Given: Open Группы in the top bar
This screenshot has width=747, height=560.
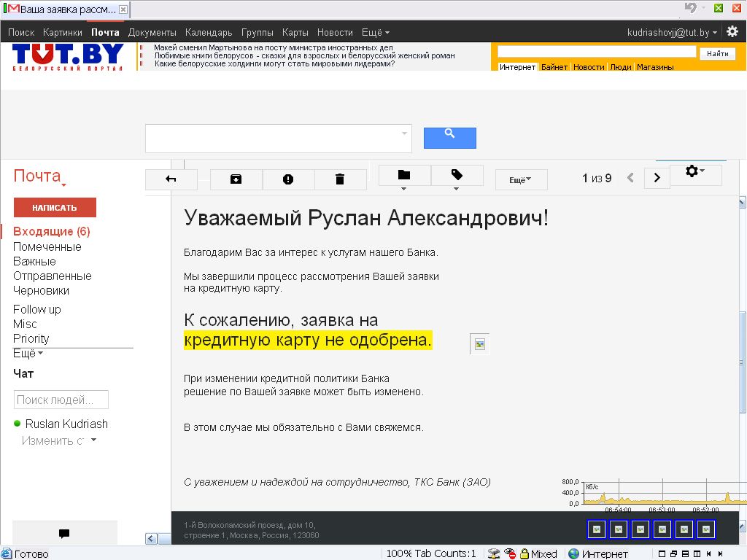Looking at the screenshot, I should click(258, 32).
